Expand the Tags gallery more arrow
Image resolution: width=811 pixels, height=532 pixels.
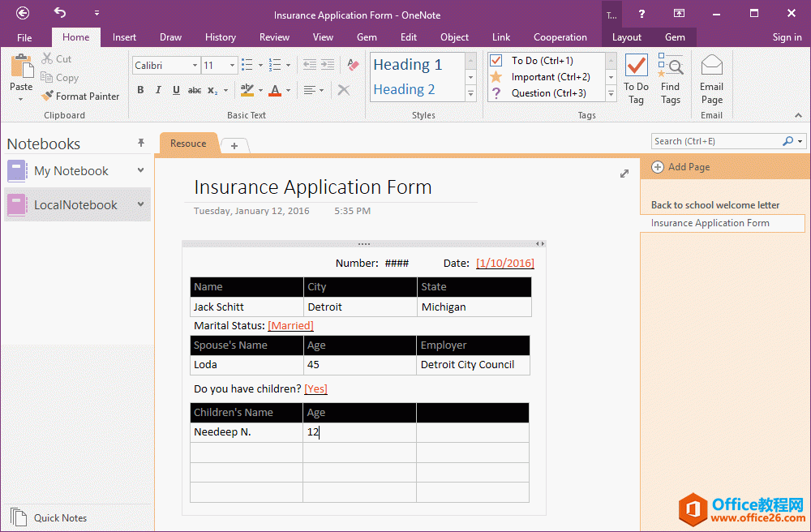(611, 94)
